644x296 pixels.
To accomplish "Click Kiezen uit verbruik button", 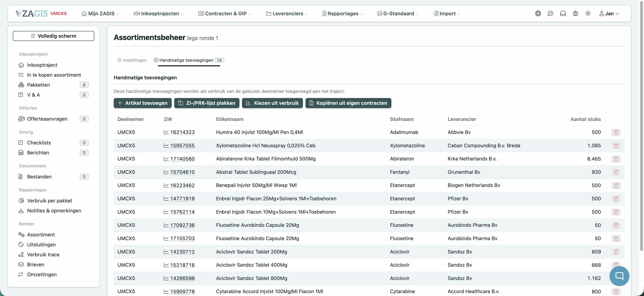I will 272,103.
